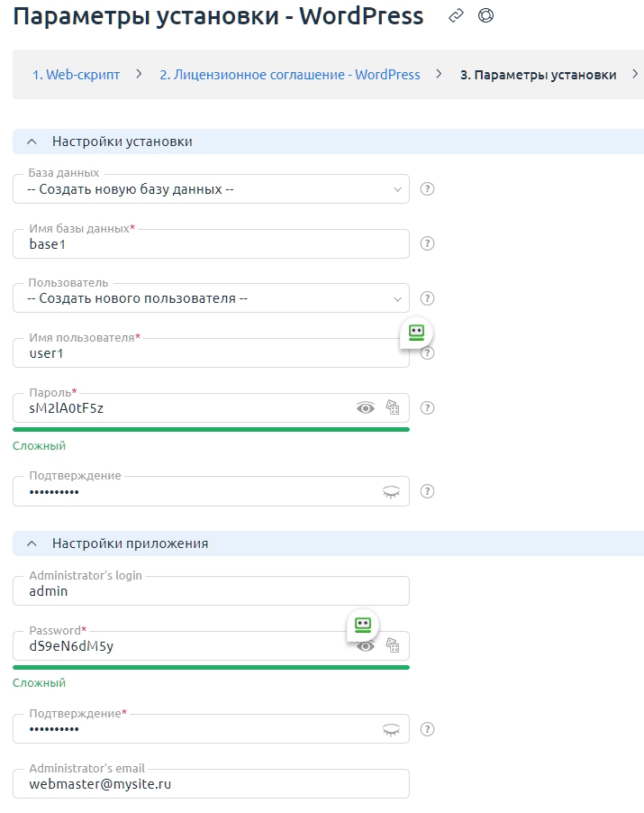Click the arrow after Параметры установки step
644x813 pixels.
[x=635, y=74]
